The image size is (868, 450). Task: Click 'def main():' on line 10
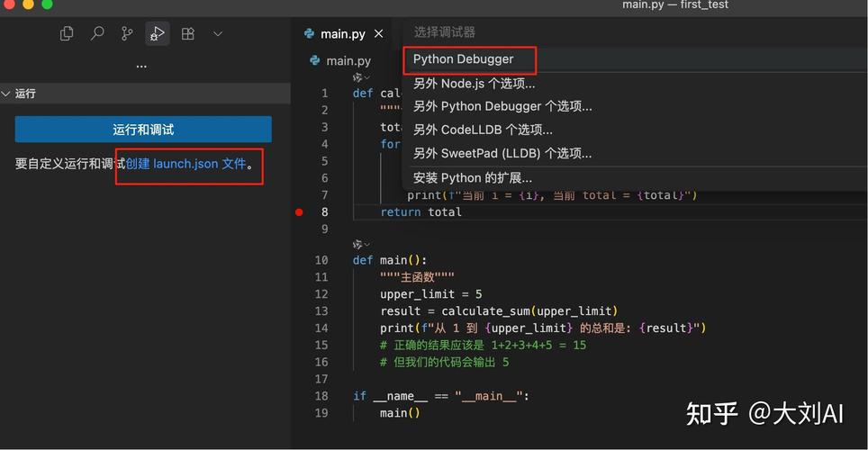(390, 260)
